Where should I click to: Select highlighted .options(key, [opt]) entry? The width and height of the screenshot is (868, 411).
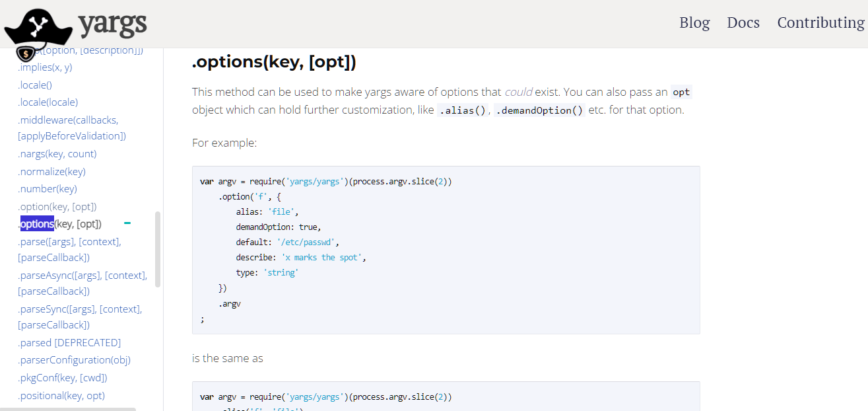click(x=59, y=224)
